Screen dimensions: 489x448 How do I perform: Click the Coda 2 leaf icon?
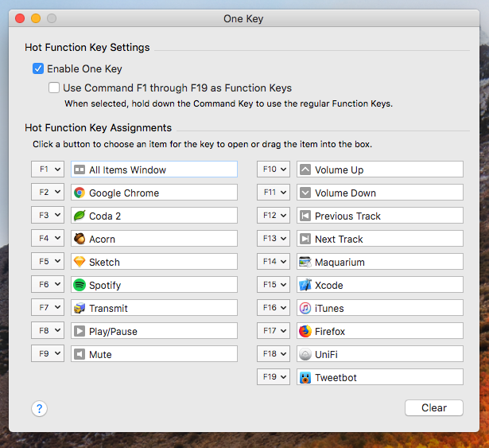(x=80, y=216)
